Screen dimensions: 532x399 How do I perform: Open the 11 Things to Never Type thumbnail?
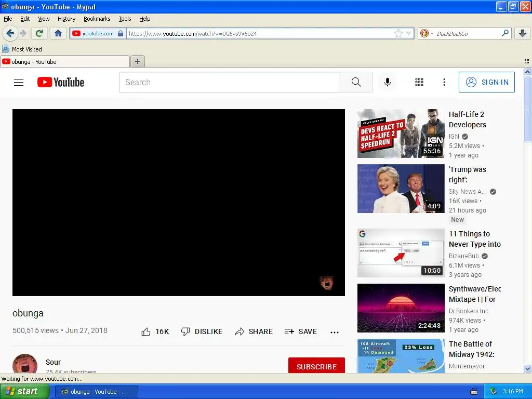tap(401, 253)
